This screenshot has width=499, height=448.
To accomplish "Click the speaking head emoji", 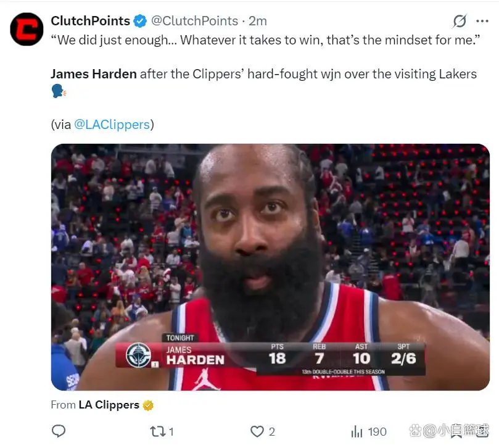I will [59, 91].
